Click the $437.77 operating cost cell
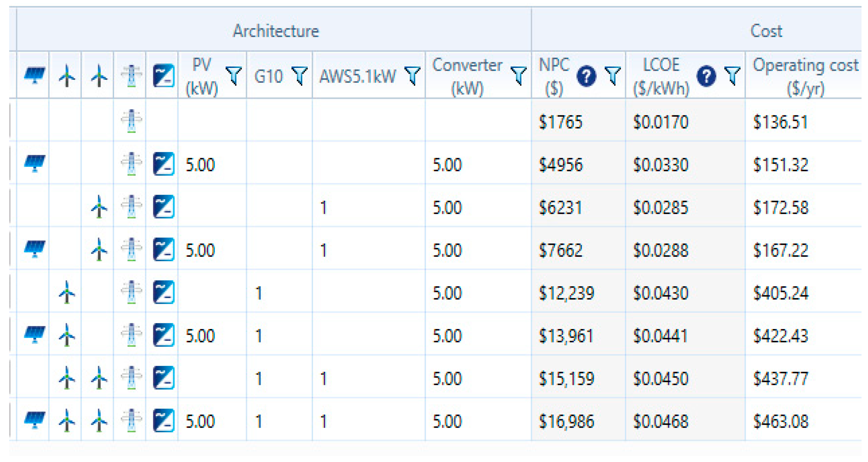This screenshot has width=868, height=462. pyautogui.click(x=780, y=378)
